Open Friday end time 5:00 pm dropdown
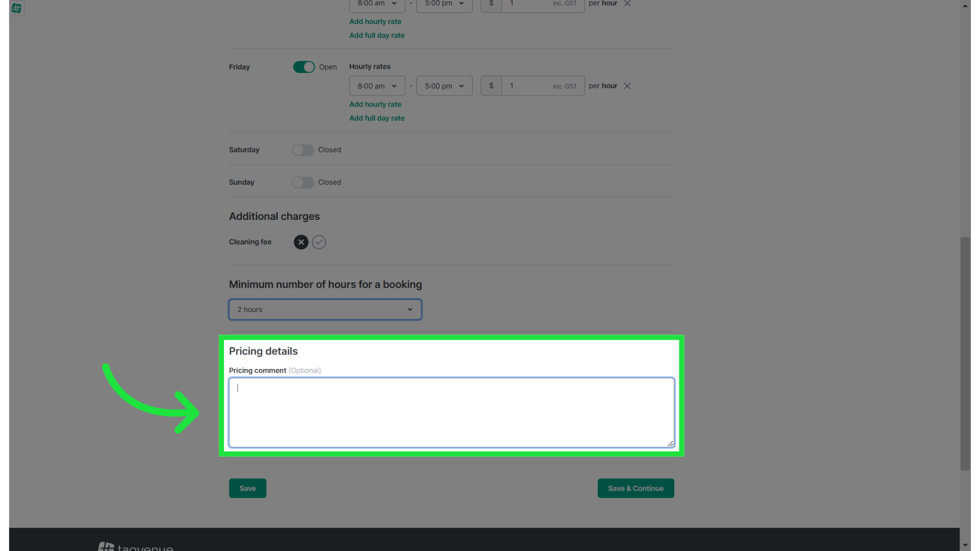Image resolution: width=980 pixels, height=551 pixels. point(445,86)
